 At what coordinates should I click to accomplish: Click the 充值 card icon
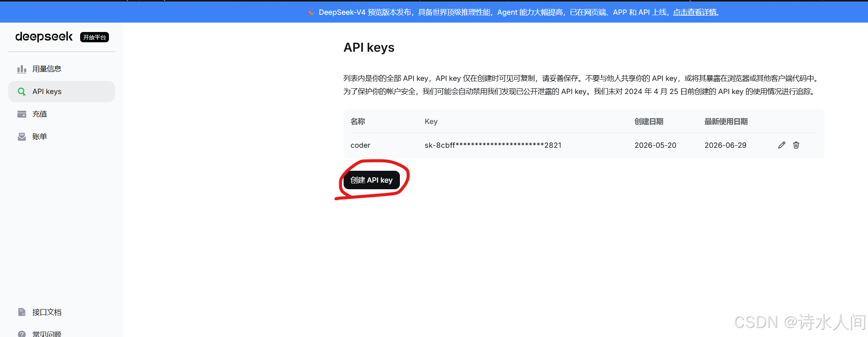pyautogui.click(x=22, y=114)
